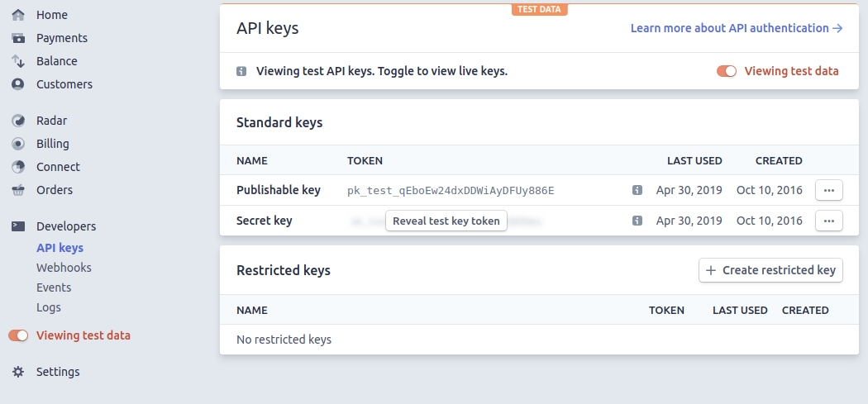This screenshot has width=868, height=404.
Task: Toggle test data switch in API keys header
Action: 727,71
